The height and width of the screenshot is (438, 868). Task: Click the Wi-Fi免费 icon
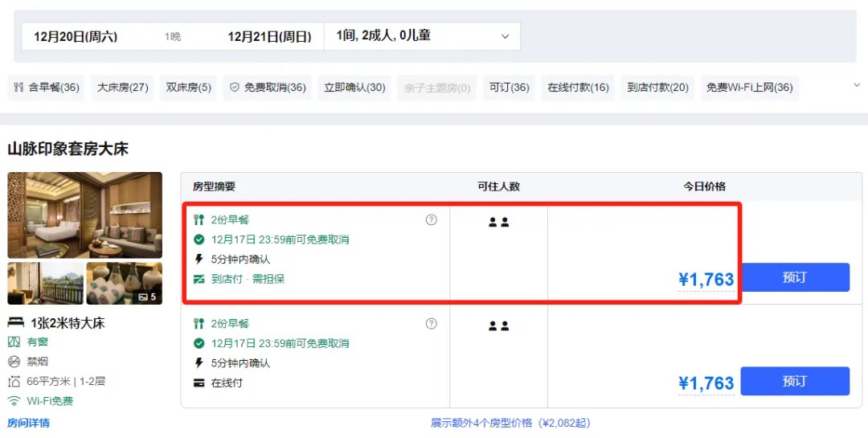pyautogui.click(x=14, y=401)
